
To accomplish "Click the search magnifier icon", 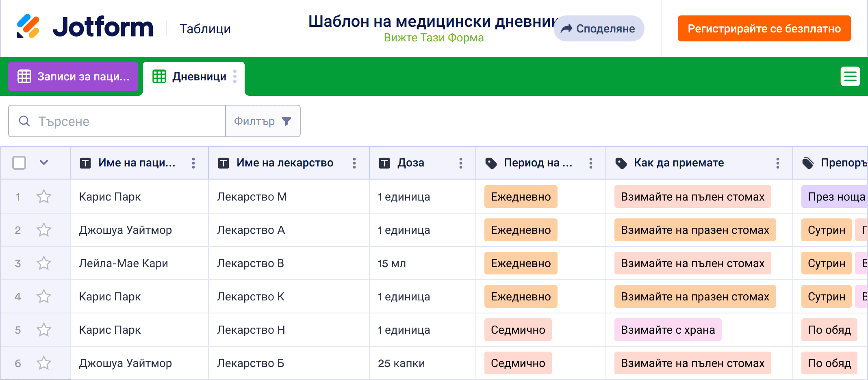I will coord(24,121).
